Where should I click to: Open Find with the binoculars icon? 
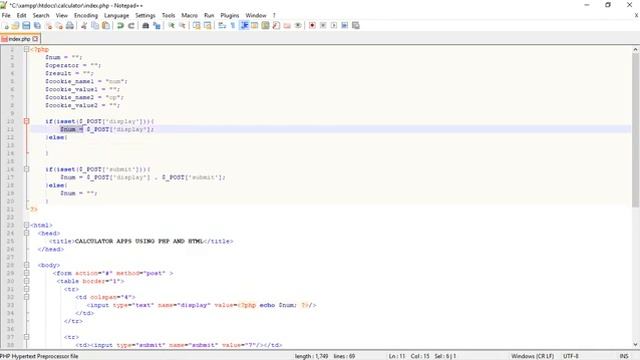(x=145, y=26)
